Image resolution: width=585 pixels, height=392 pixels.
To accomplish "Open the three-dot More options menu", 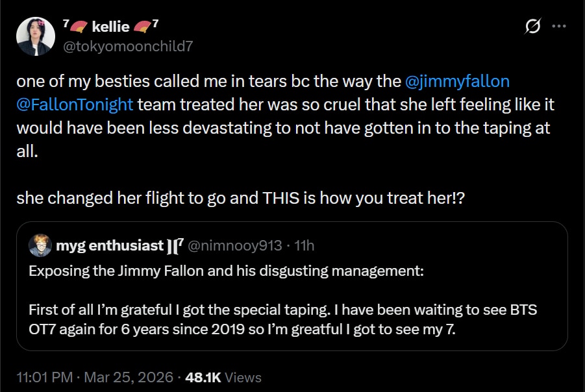I will pyautogui.click(x=558, y=27).
